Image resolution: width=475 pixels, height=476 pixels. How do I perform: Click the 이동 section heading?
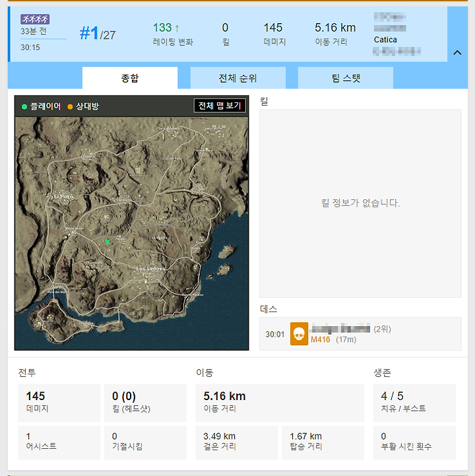coord(205,372)
